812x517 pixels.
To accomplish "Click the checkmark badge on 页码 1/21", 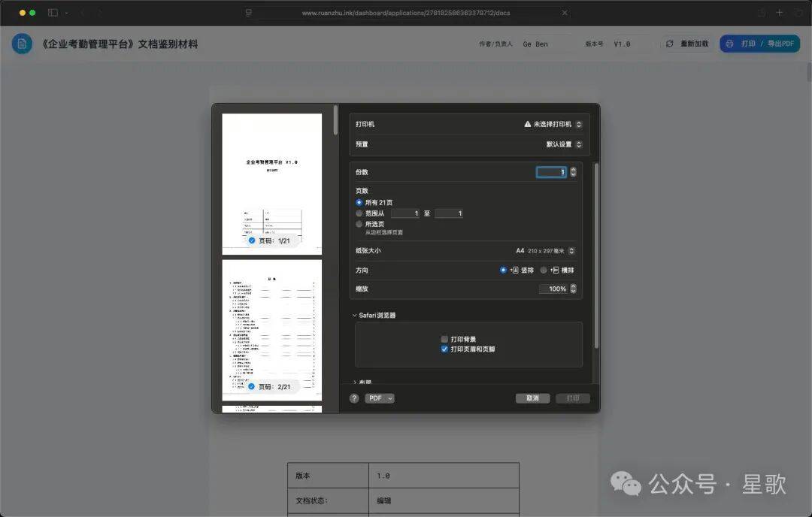I will coord(252,240).
